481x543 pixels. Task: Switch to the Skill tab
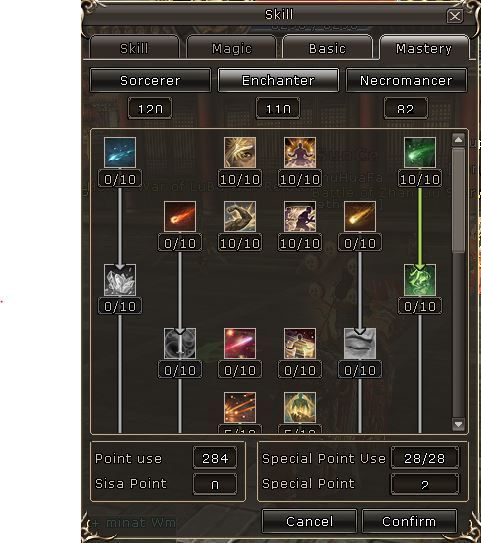pos(134,48)
